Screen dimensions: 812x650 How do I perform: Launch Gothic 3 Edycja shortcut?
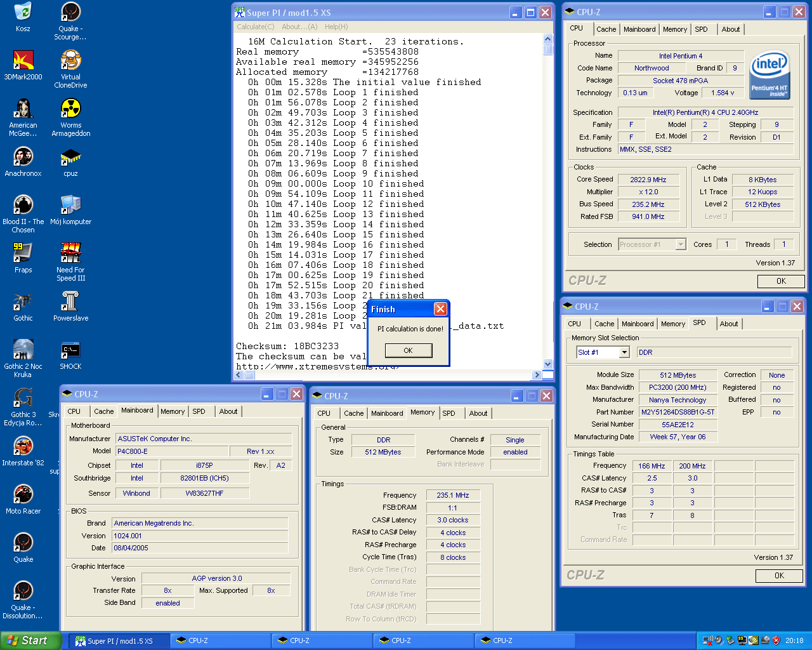[x=23, y=408]
